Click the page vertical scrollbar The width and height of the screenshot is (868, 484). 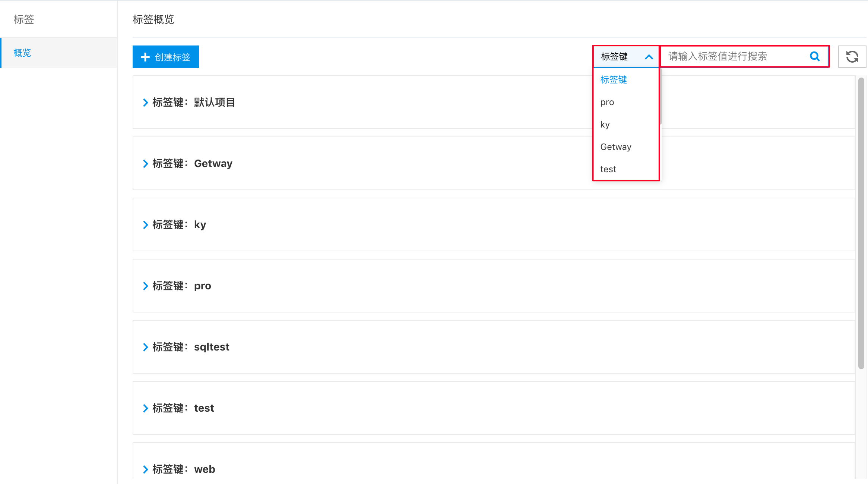pyautogui.click(x=861, y=223)
